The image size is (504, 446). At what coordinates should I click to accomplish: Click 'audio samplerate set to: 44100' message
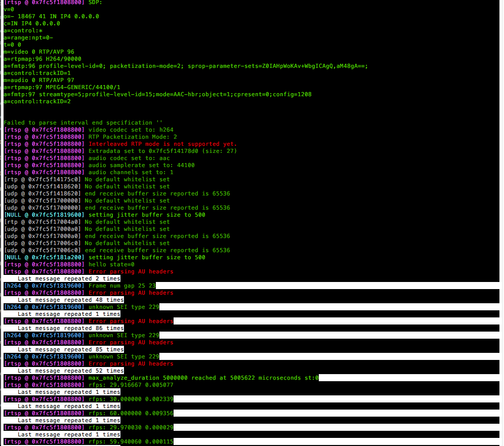coord(141,165)
